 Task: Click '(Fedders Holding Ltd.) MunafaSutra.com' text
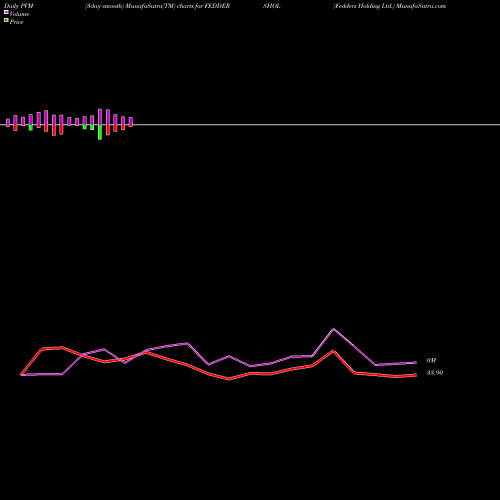[x=390, y=6]
